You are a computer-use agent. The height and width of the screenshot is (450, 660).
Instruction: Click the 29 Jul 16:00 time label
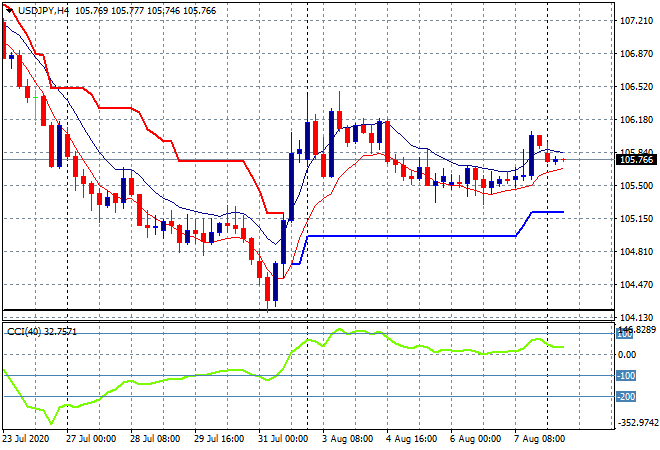coord(219,439)
